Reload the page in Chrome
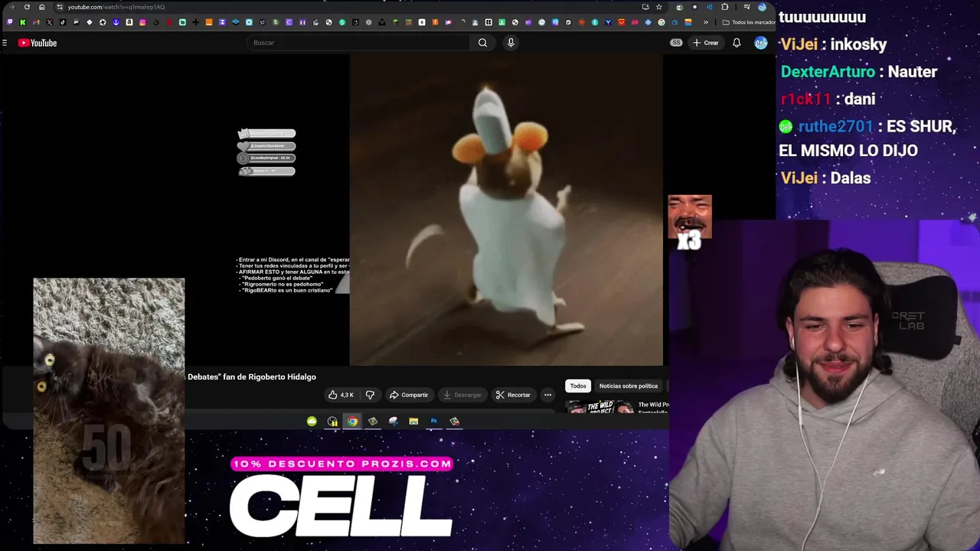This screenshot has height=551, width=980. (27, 7)
